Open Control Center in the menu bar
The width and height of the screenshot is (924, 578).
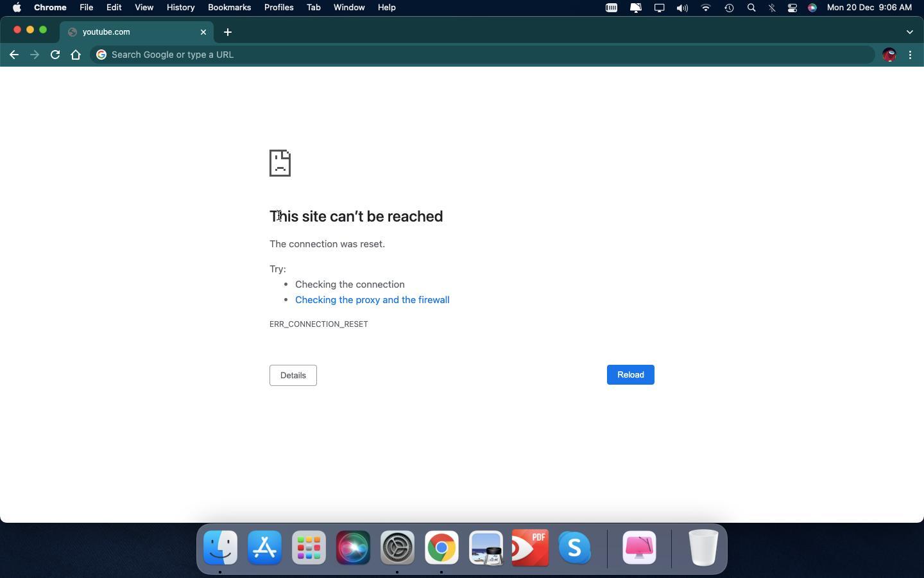click(x=792, y=8)
